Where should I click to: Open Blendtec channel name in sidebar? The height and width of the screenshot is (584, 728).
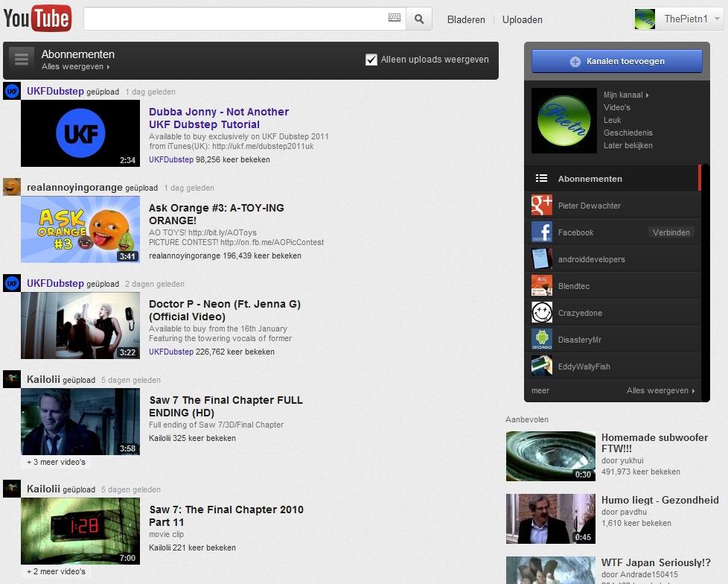(573, 286)
